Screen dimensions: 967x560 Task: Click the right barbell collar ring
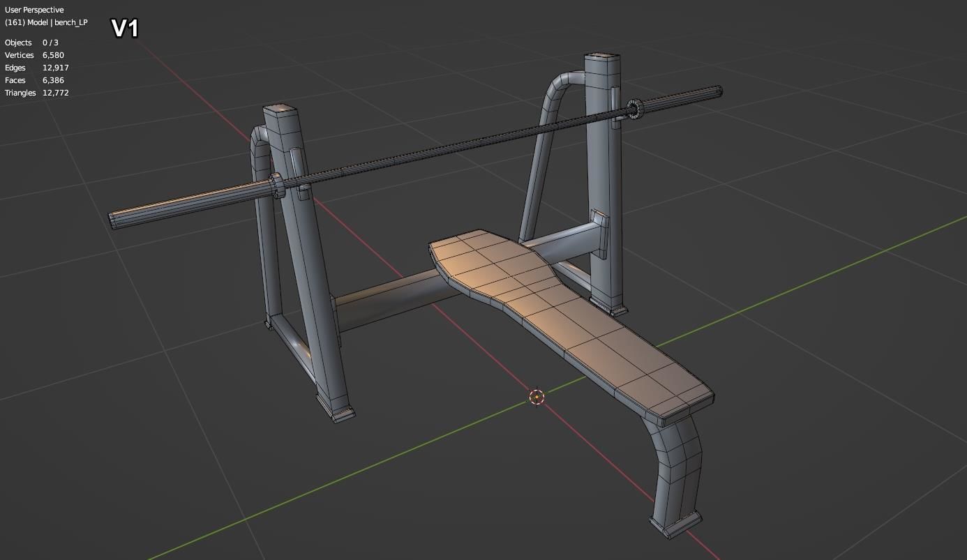[634, 108]
